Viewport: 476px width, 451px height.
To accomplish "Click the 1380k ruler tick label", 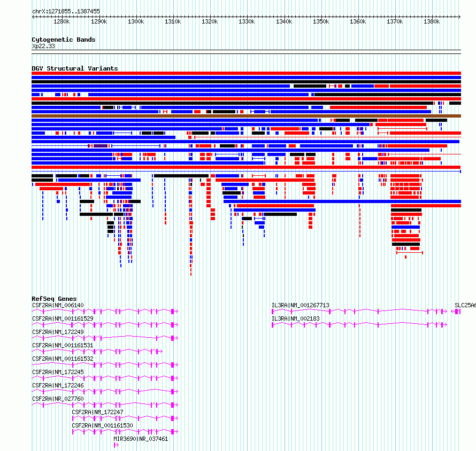I will pos(432,22).
